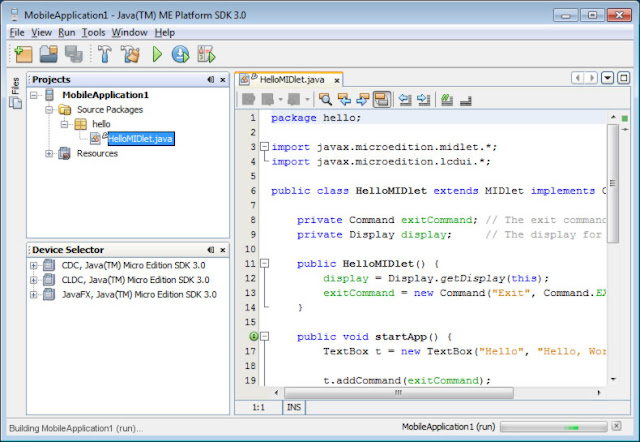The height and width of the screenshot is (442, 640).
Task: Open the dropdown beside the second greyed-out icon
Action: tap(280, 99)
